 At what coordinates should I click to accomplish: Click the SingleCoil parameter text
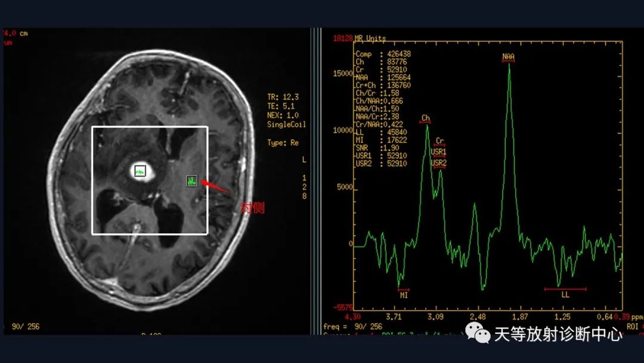286,125
